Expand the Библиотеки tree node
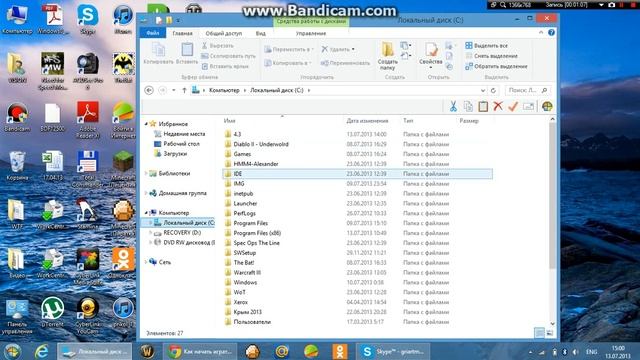The height and width of the screenshot is (360, 640). point(146,173)
